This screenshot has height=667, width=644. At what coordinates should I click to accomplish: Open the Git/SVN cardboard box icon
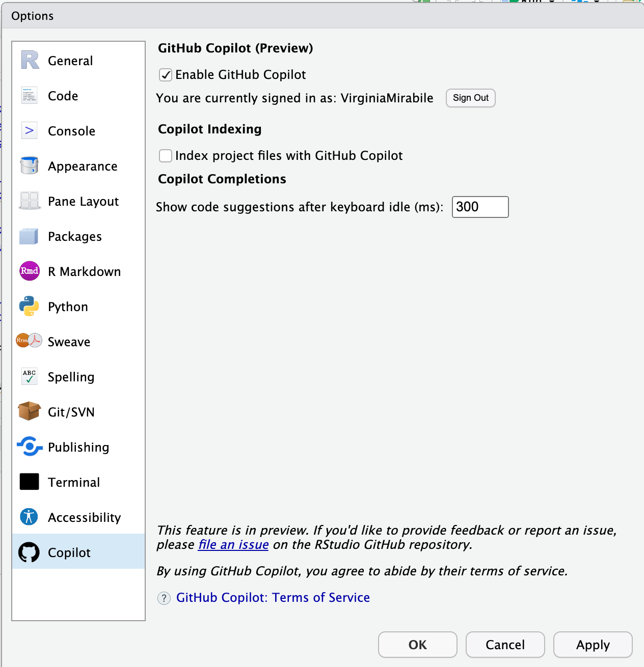tap(29, 411)
